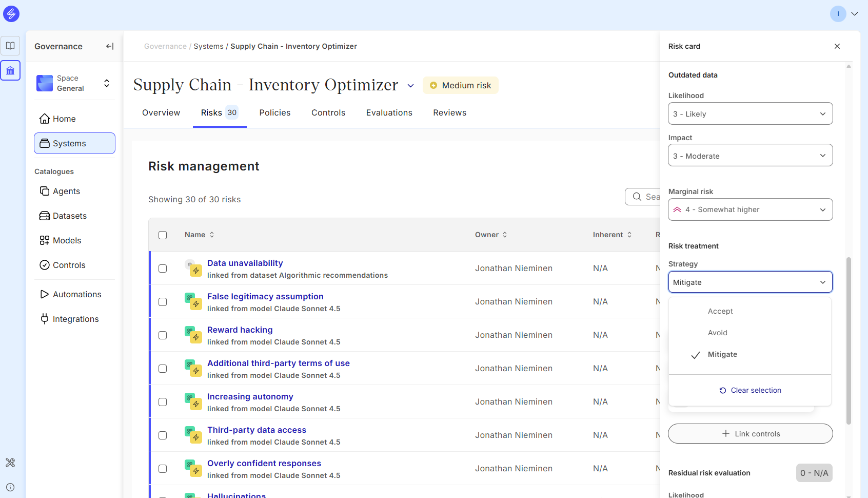Click the info icon at bottom left
Viewport: 868px width, 498px height.
pyautogui.click(x=10, y=487)
